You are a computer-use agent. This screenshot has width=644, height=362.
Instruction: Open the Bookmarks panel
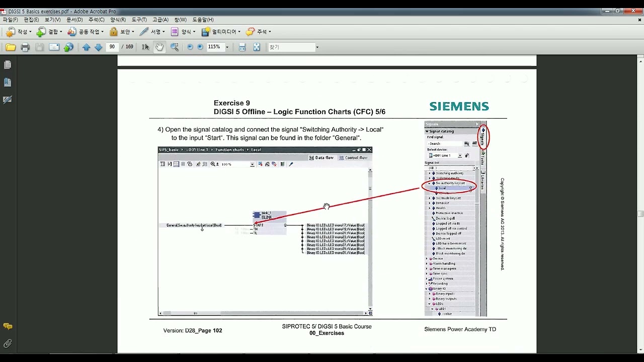(8, 82)
